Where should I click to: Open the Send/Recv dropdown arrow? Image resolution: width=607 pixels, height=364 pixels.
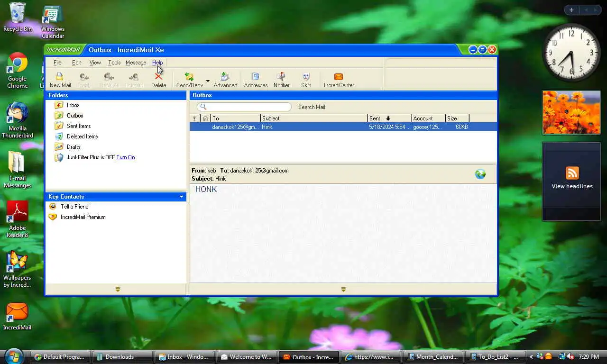pos(208,81)
